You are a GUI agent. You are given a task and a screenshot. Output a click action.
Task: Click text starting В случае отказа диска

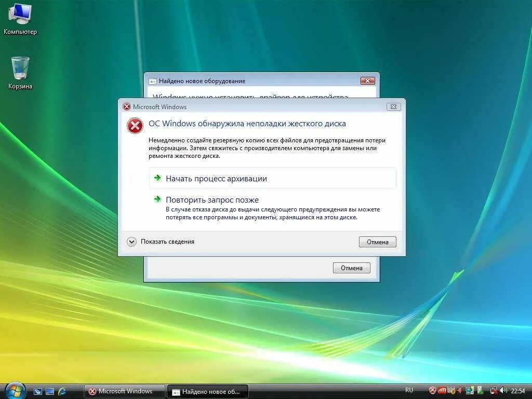point(273,214)
